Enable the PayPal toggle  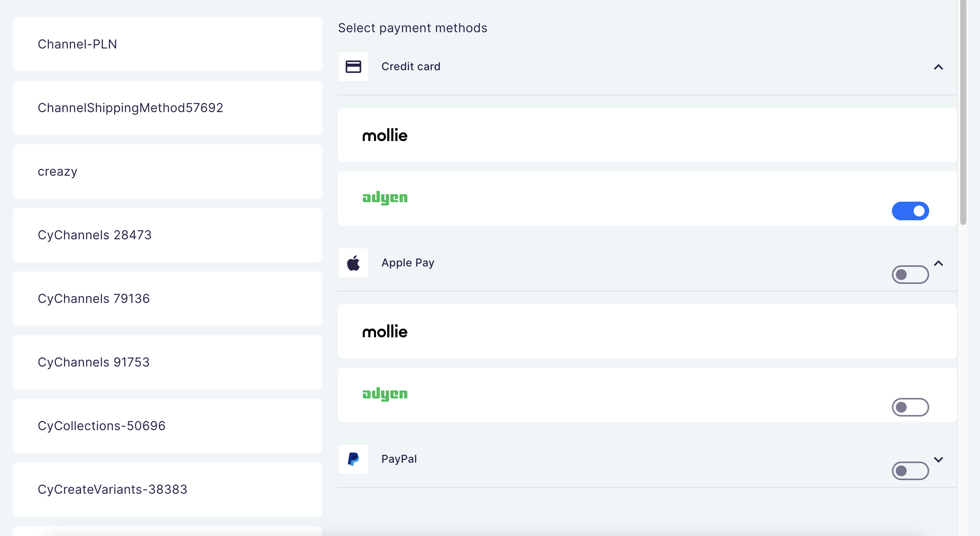tap(911, 471)
